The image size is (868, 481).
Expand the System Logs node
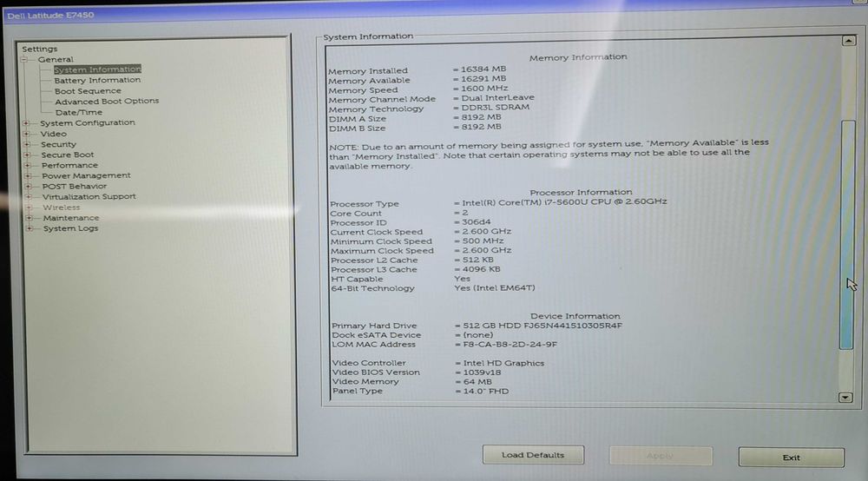tap(30, 228)
